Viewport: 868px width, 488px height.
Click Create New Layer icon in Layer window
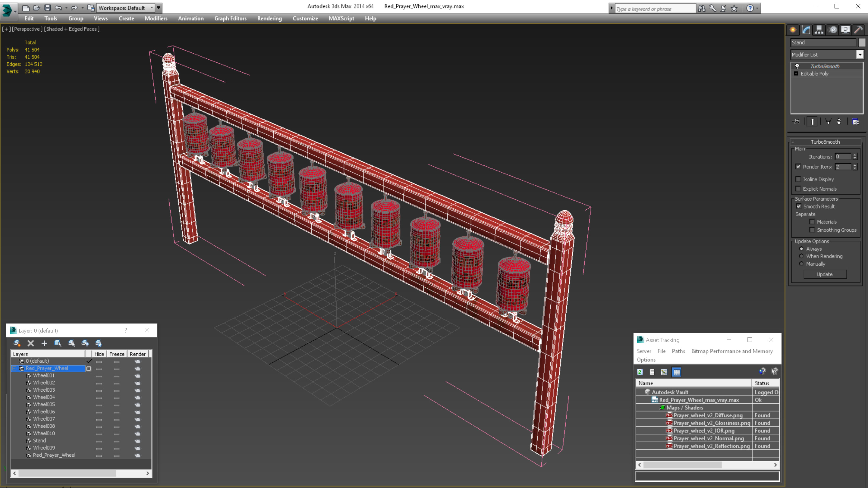coord(17,343)
